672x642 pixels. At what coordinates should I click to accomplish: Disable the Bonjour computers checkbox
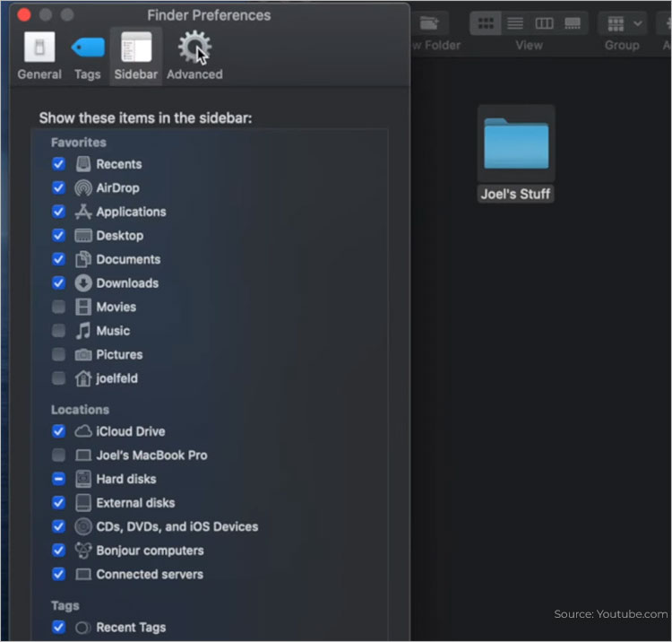coord(59,551)
